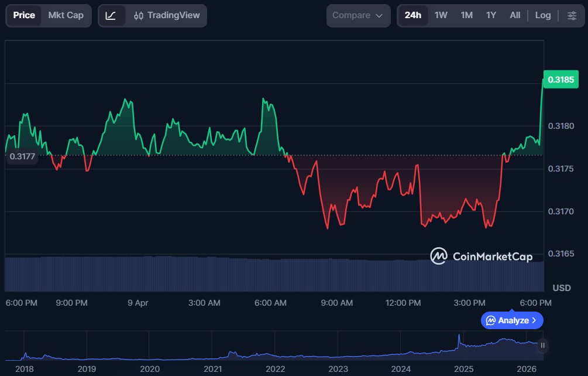Click the Analyze chat logo icon

click(490, 320)
